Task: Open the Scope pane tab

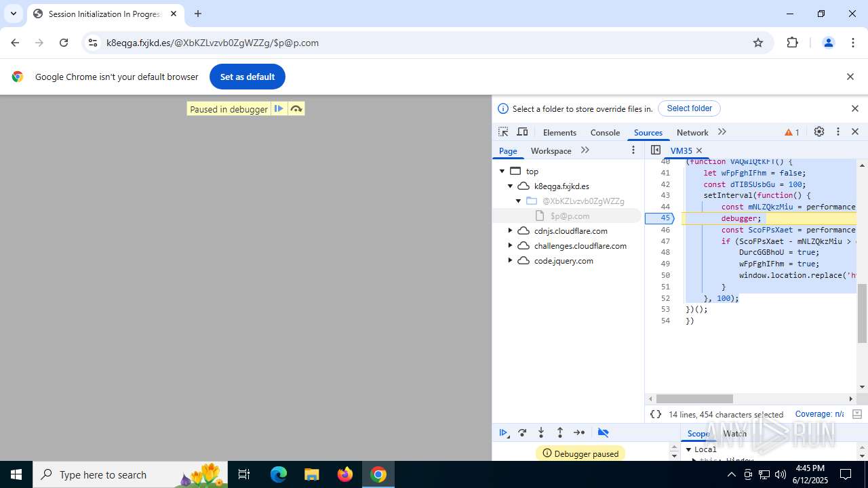Action: [x=698, y=434]
